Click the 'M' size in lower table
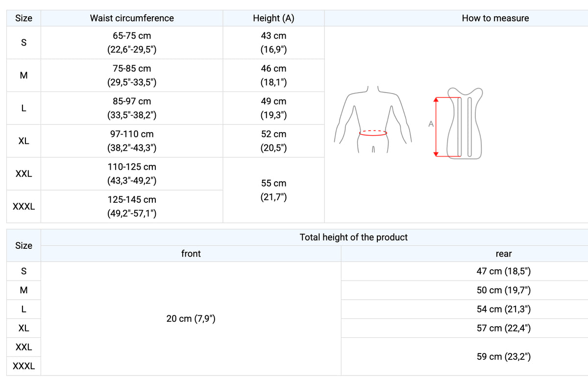588x379 pixels. (x=24, y=290)
